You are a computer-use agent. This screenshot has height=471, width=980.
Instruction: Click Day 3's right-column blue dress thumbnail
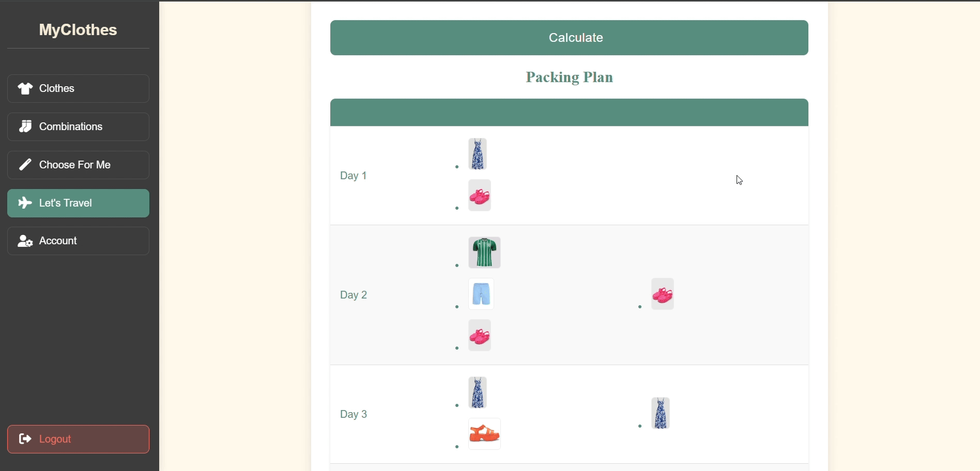[x=661, y=413]
